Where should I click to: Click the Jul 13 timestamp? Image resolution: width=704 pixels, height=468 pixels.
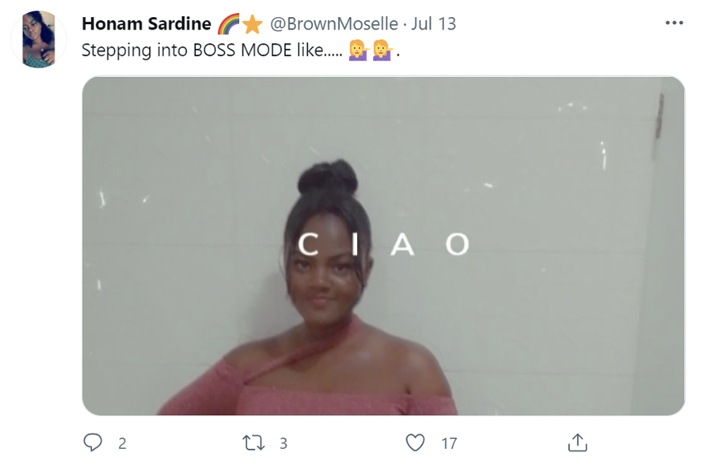click(x=434, y=23)
